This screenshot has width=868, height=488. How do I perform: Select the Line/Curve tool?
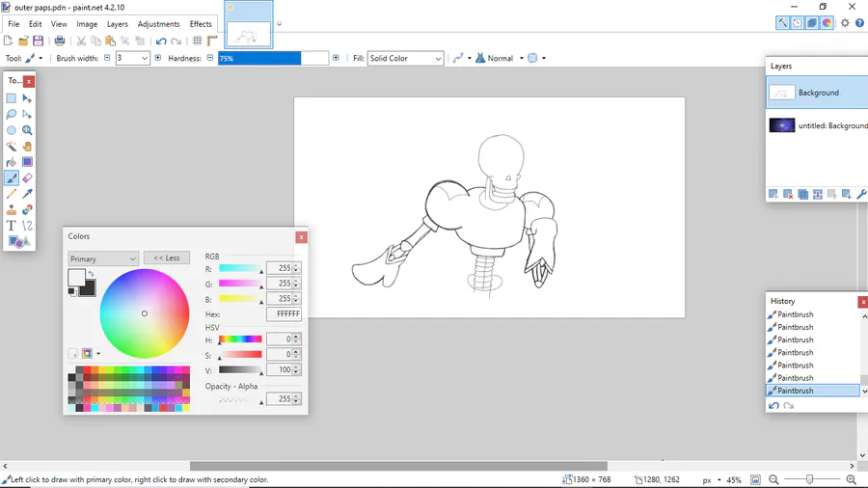tap(27, 226)
